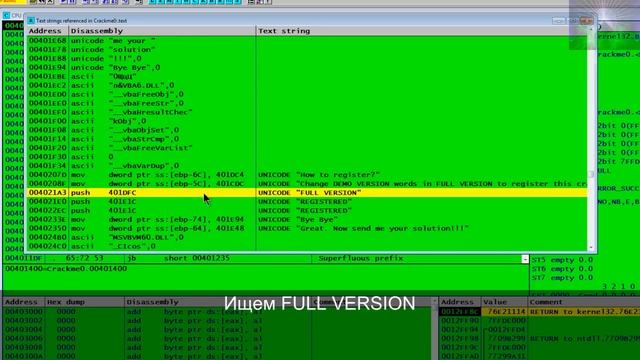Select row 00401EC2 ascii "n&VBA6.DLL"
This screenshot has width=640, height=360.
click(x=307, y=86)
